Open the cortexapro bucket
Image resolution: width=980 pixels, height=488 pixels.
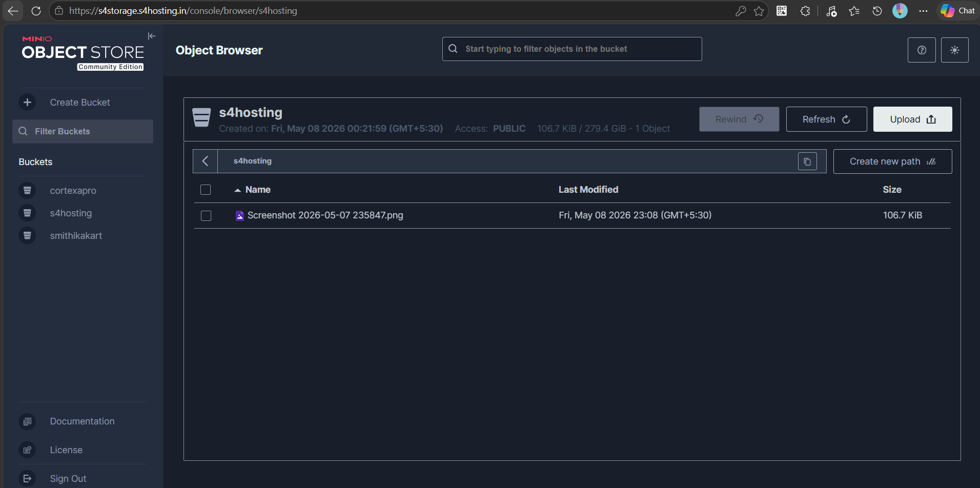coord(73,191)
